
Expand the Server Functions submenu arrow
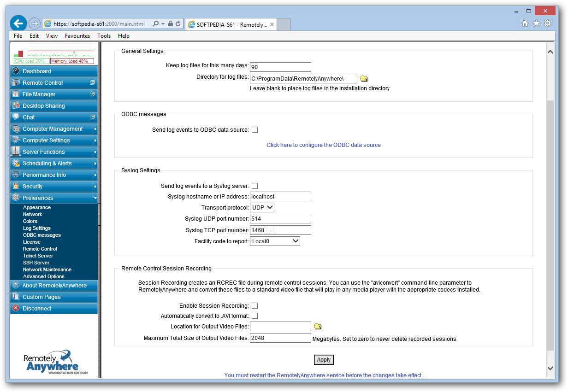click(95, 152)
